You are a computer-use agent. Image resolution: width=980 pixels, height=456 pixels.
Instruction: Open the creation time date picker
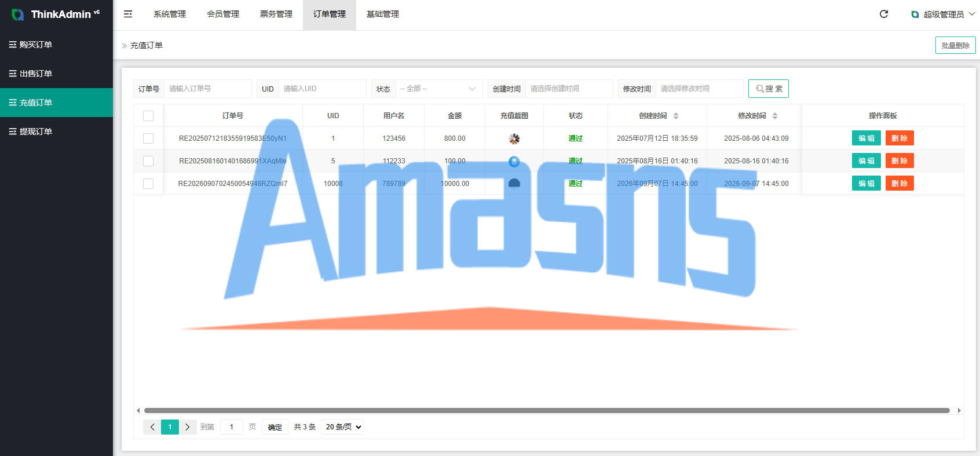tap(569, 89)
